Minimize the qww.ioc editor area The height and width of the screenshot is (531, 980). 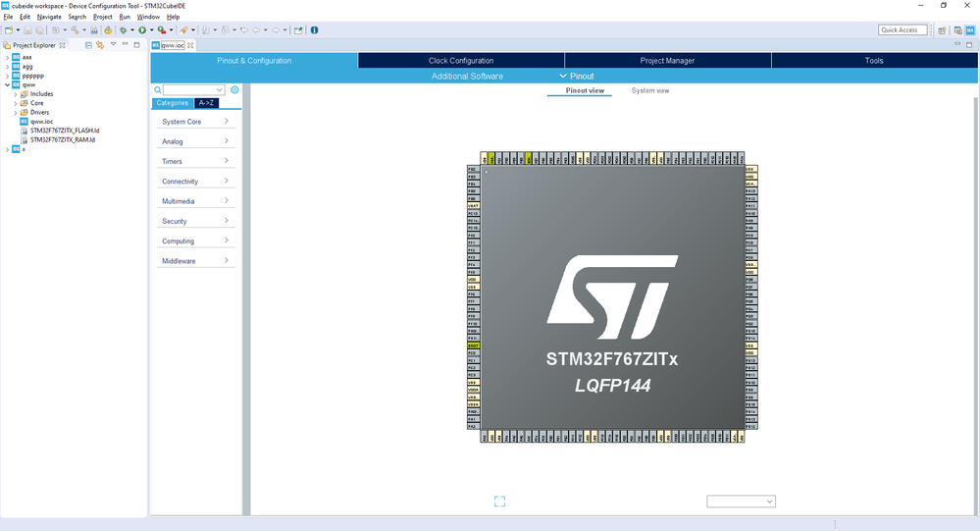coord(956,44)
